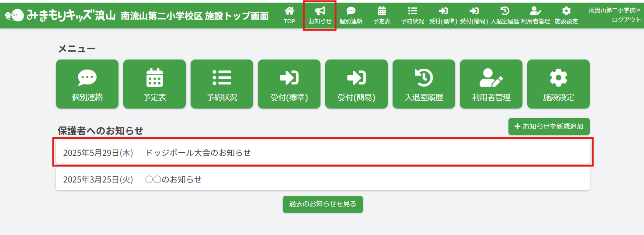Open the large 個別連絡 menu tile
The image size is (644, 235).
87,84
